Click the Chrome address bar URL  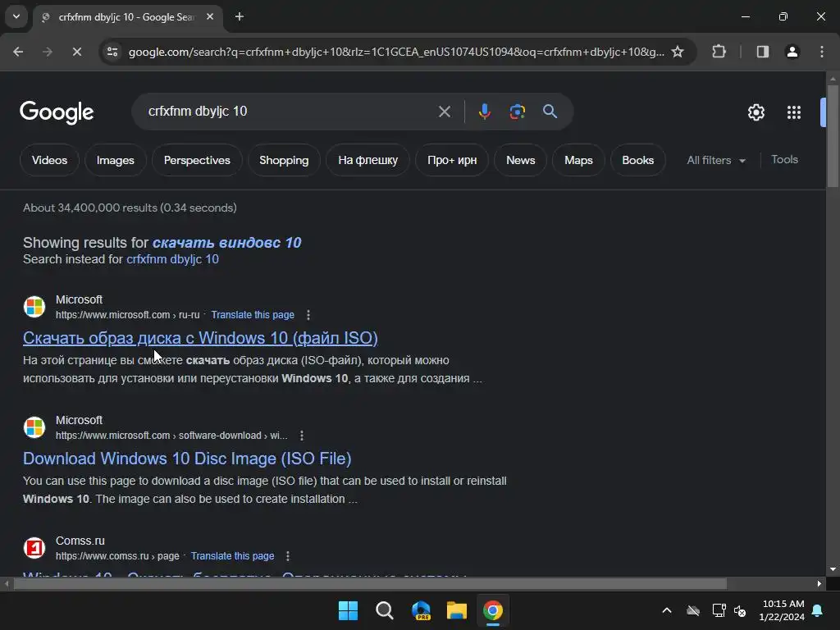396,52
